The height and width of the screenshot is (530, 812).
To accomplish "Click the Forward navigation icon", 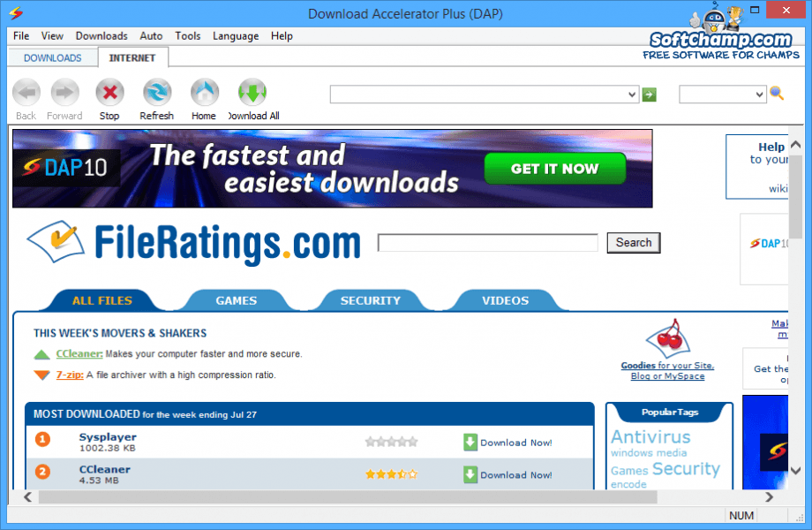I will tap(64, 93).
